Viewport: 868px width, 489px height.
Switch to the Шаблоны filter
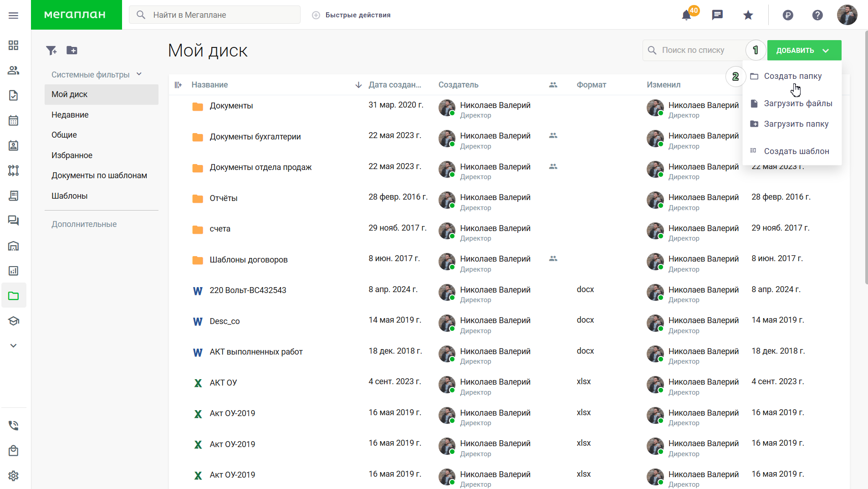pyautogui.click(x=102, y=196)
